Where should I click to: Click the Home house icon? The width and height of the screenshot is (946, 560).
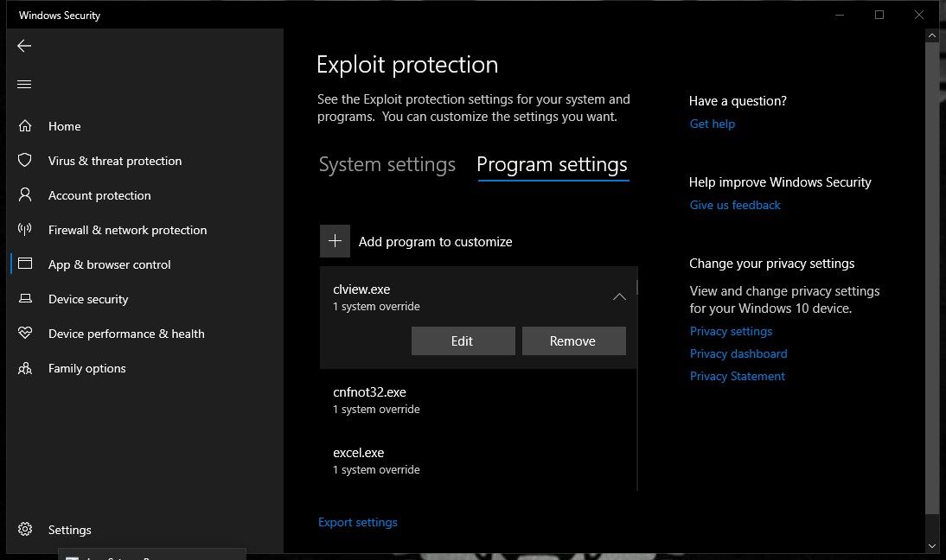point(25,126)
